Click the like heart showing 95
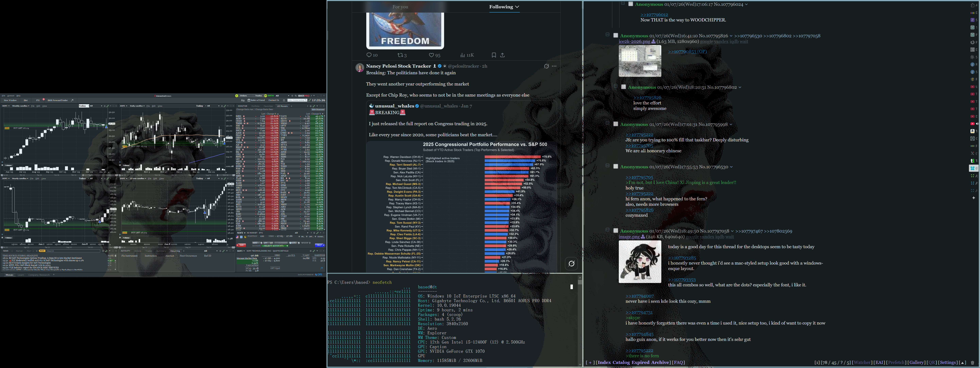 (x=431, y=55)
